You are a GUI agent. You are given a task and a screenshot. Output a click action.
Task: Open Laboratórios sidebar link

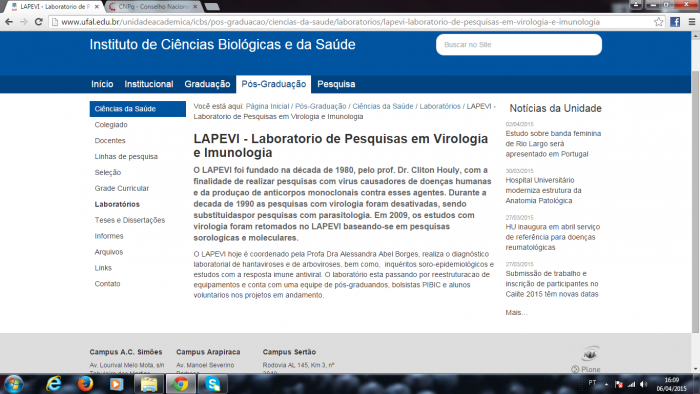[117, 204]
